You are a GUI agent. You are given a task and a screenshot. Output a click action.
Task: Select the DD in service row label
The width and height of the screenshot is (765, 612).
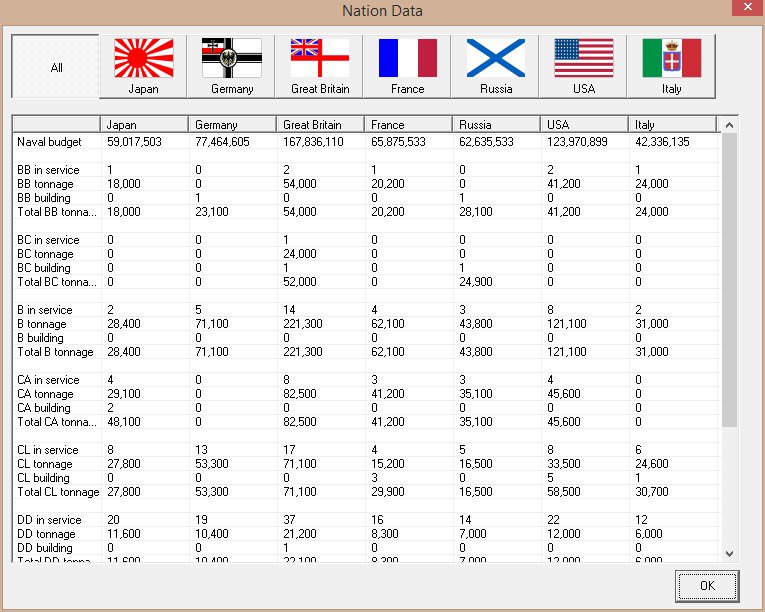point(49,520)
